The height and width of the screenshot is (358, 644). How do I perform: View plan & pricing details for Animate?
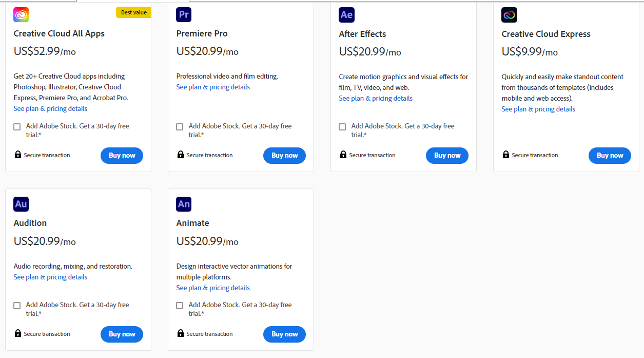[213, 288]
